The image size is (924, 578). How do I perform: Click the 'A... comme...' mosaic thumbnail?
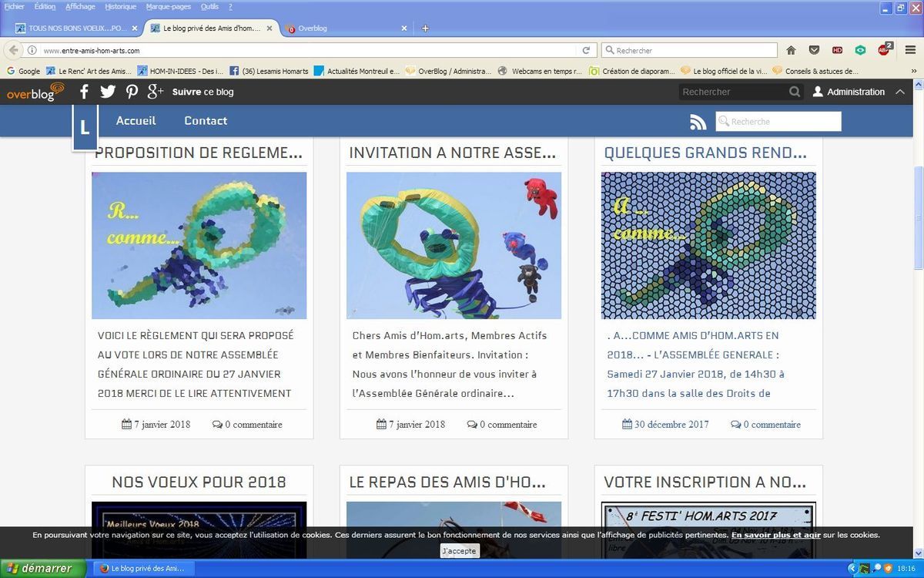[x=708, y=245]
